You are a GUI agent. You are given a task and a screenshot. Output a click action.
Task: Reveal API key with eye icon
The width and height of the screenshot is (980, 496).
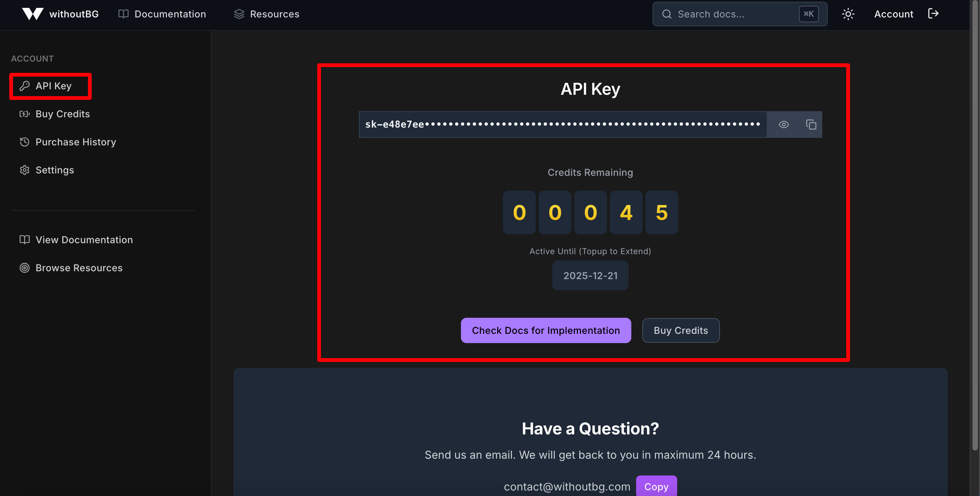click(783, 125)
